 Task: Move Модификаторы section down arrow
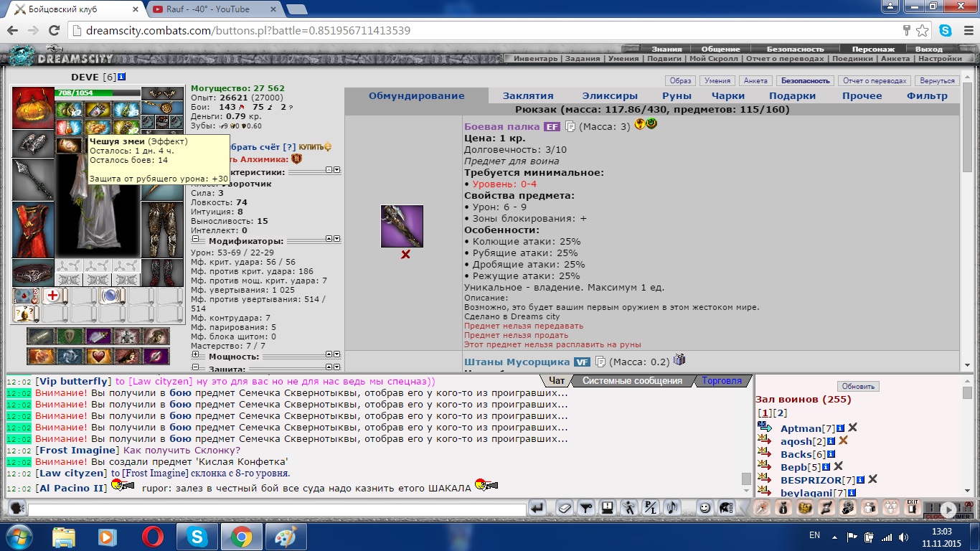(x=337, y=240)
